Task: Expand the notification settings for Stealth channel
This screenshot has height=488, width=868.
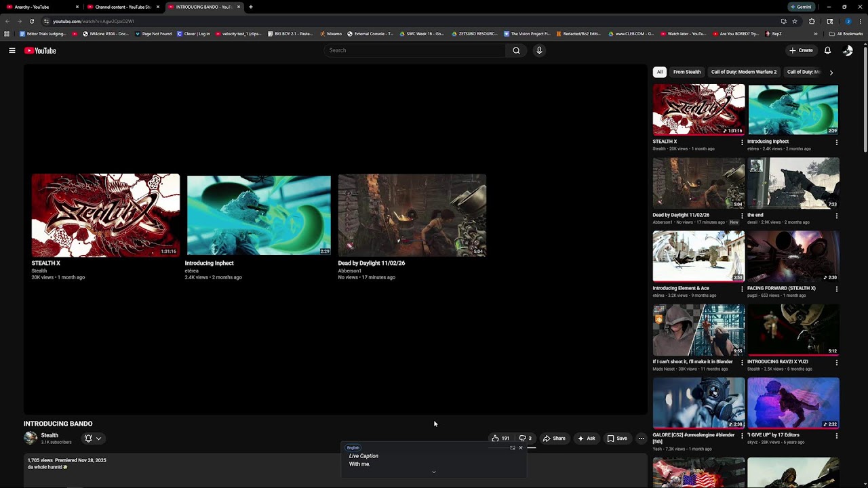Action: pyautogui.click(x=93, y=439)
